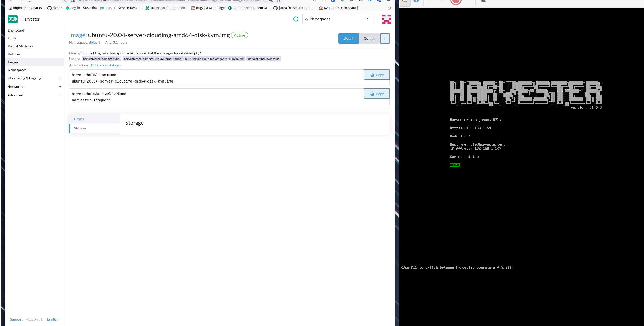Select the Detail view button
The image size is (644, 326).
click(348, 38)
